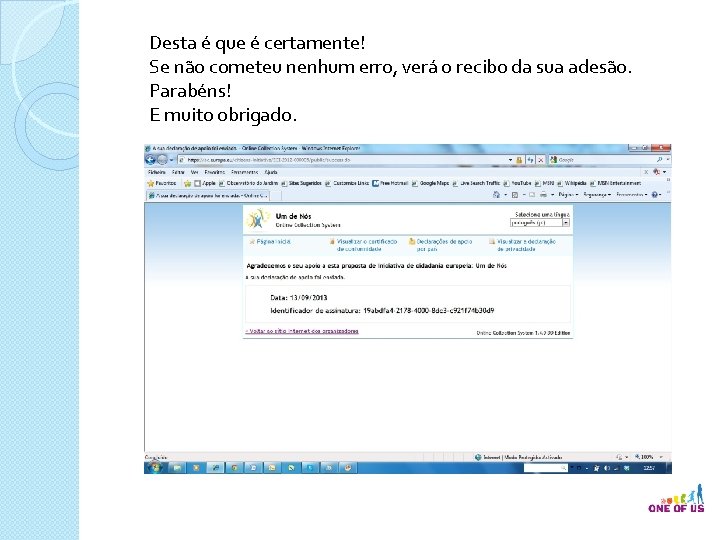This screenshot has width=720, height=540.
Task: Follow the Voltar ao sítio Internet dos organizadores link
Action: point(302,331)
